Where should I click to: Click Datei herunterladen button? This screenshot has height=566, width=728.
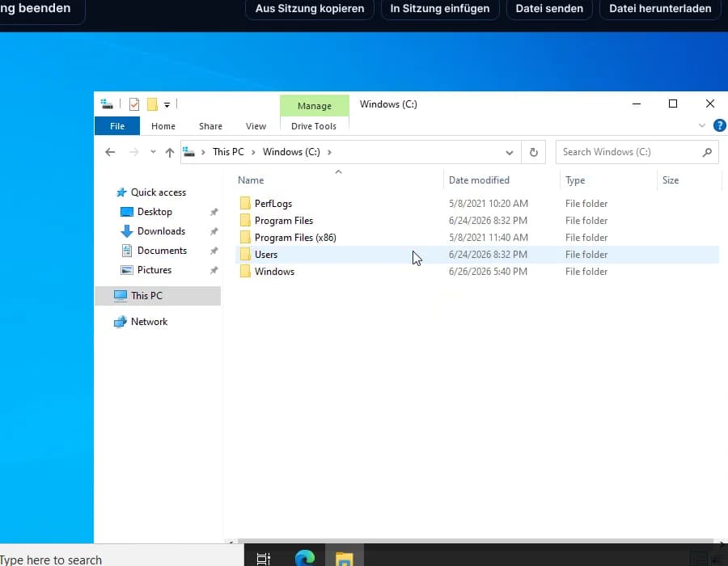(x=660, y=8)
